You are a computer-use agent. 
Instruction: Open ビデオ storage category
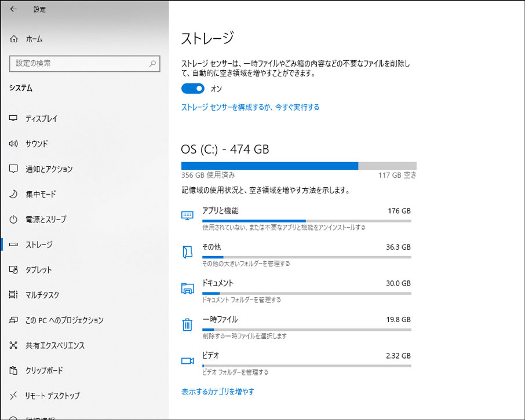[x=296, y=363]
